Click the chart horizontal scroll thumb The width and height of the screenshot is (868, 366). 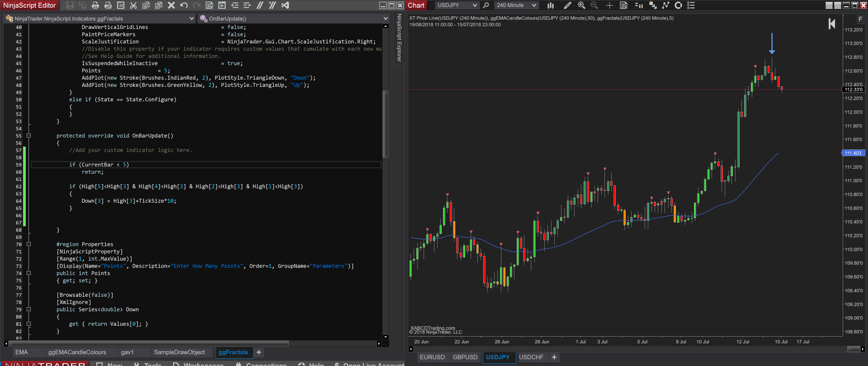[854, 349]
